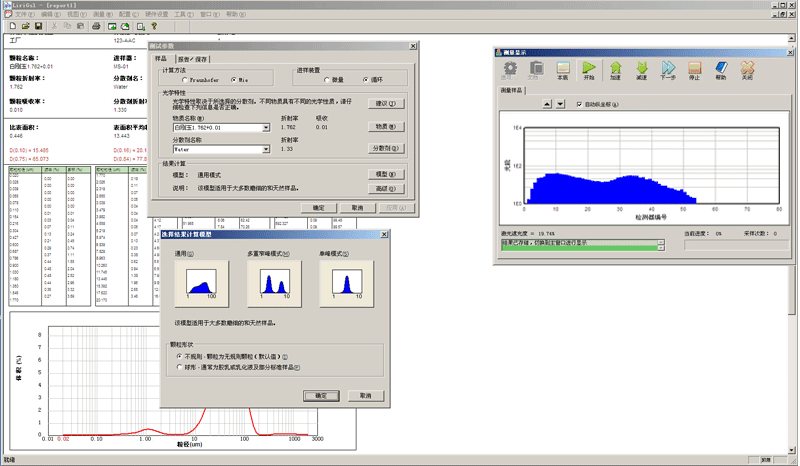Click the 下一步 next step icon

point(668,70)
